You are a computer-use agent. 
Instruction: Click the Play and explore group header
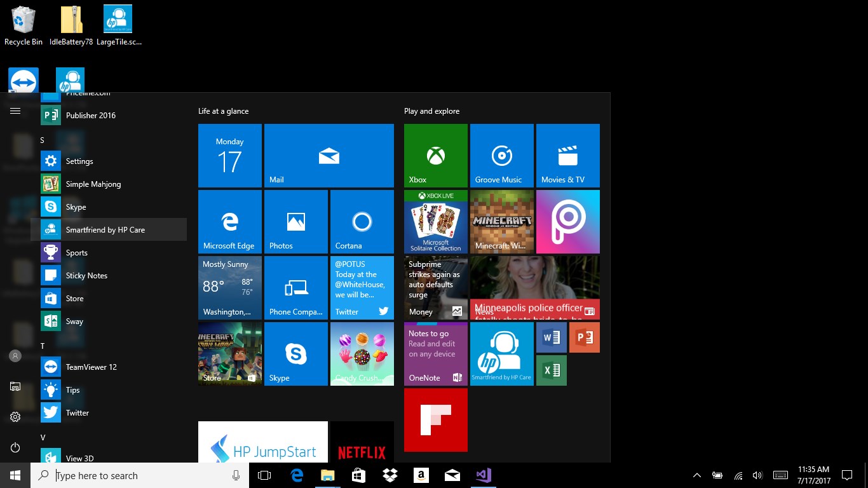pos(432,111)
